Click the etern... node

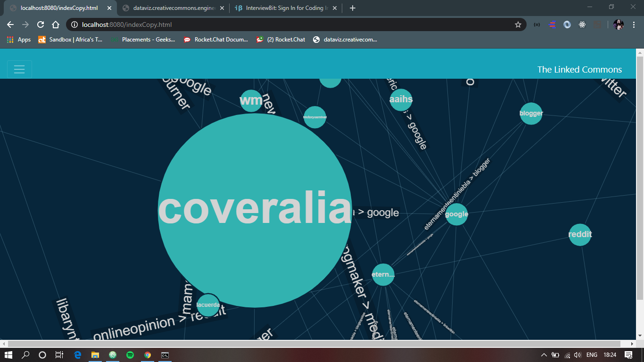[383, 274]
